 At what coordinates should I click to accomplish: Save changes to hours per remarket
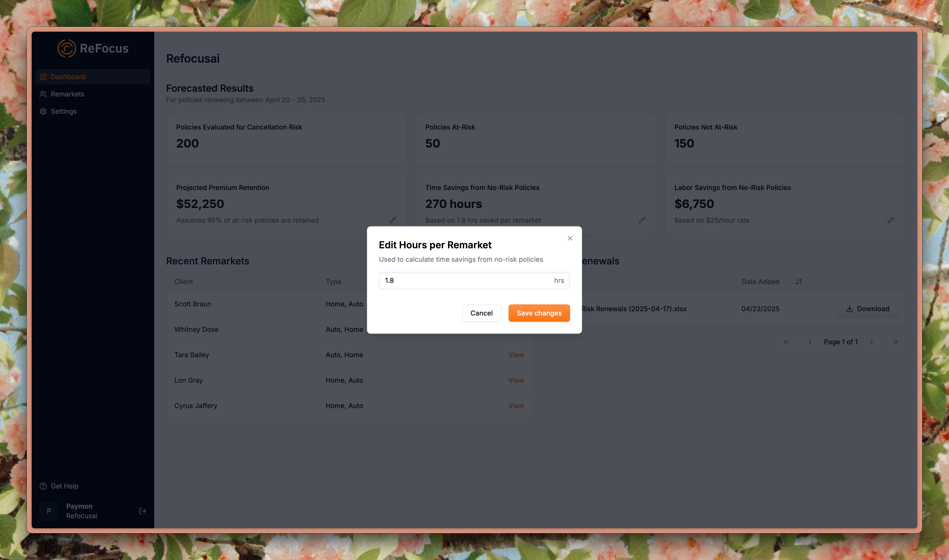539,313
